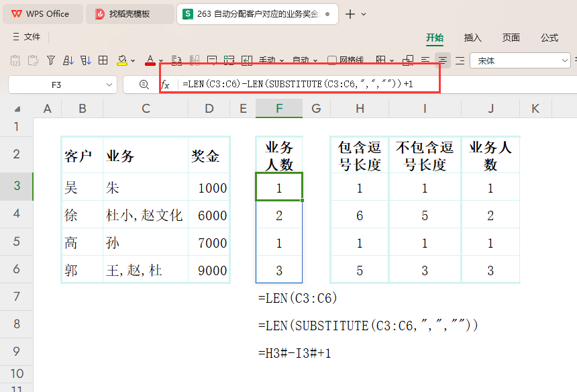Click the 包含逗号长度 header cell
Image resolution: width=577 pixels, height=392 pixels.
click(360, 155)
